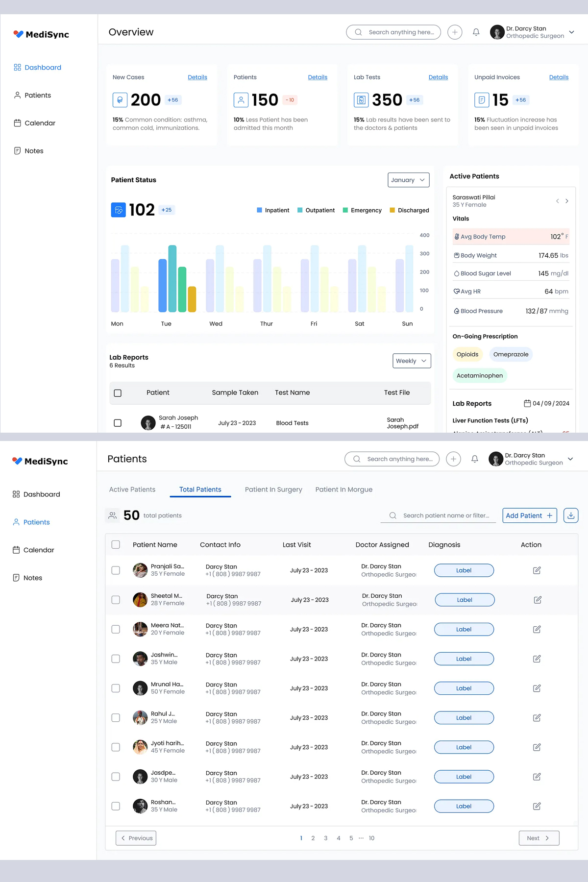Viewport: 588px width, 882px height.
Task: Click the edit icon in Roshan's row
Action: pyautogui.click(x=537, y=806)
